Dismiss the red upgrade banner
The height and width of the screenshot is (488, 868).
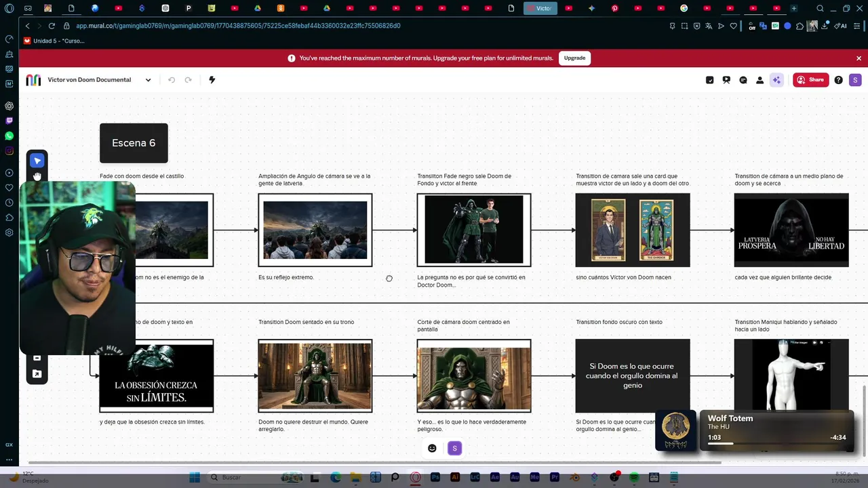859,58
